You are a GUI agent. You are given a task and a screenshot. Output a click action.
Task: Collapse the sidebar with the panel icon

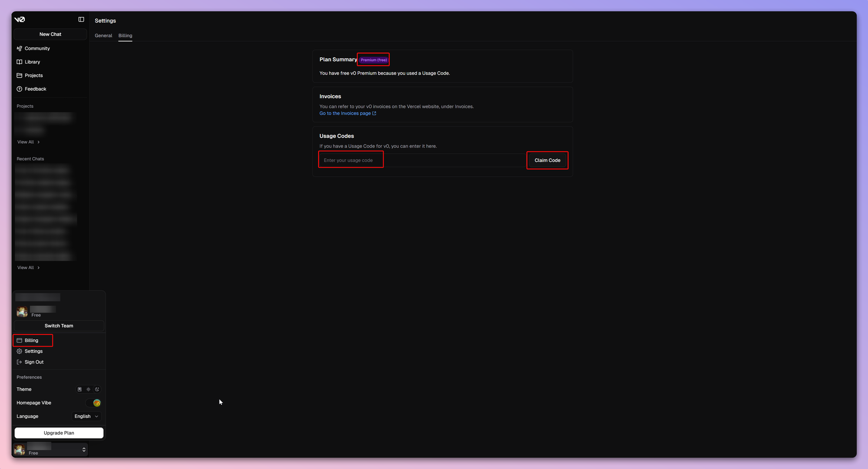81,20
